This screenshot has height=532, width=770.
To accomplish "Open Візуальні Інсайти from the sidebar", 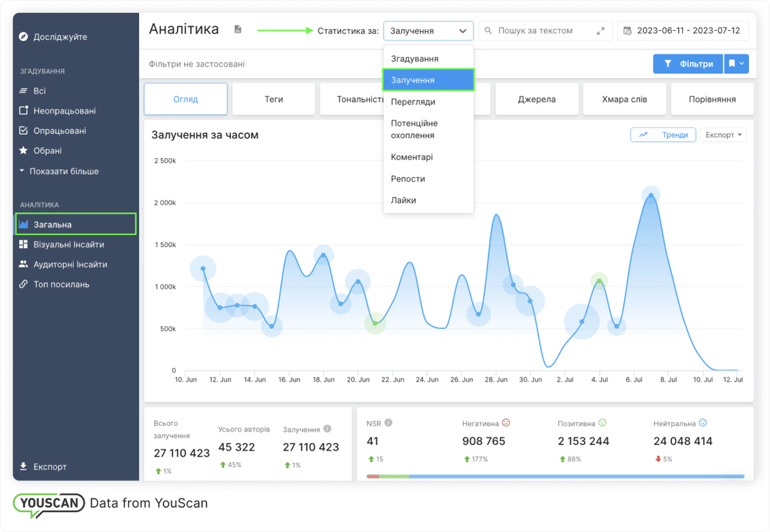I will [x=69, y=245].
